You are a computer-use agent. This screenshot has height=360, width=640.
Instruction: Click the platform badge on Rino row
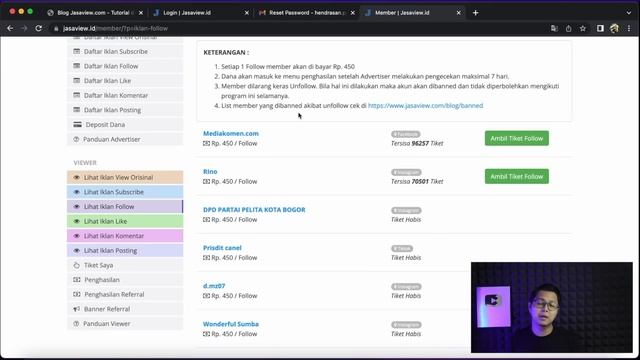point(407,172)
